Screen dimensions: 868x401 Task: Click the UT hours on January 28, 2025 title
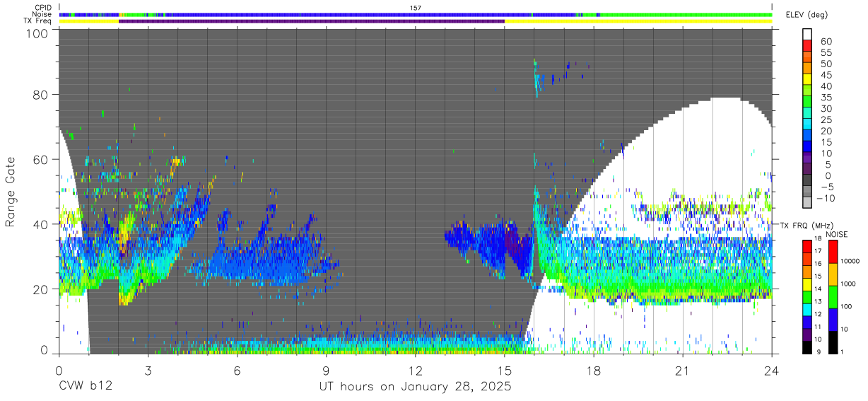415,387
